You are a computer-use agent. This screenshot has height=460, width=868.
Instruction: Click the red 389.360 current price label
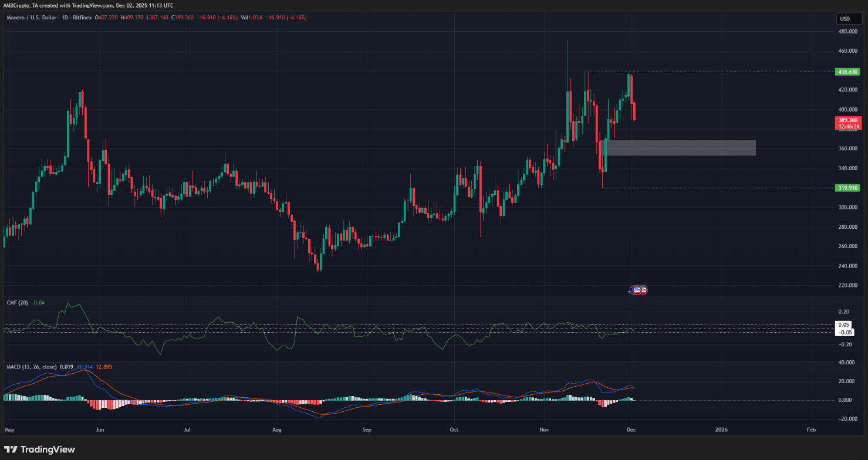[847, 120]
